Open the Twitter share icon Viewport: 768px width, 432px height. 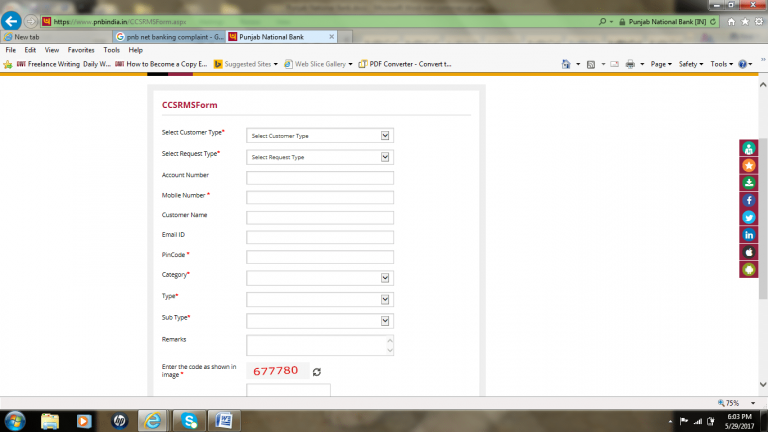[x=749, y=217]
